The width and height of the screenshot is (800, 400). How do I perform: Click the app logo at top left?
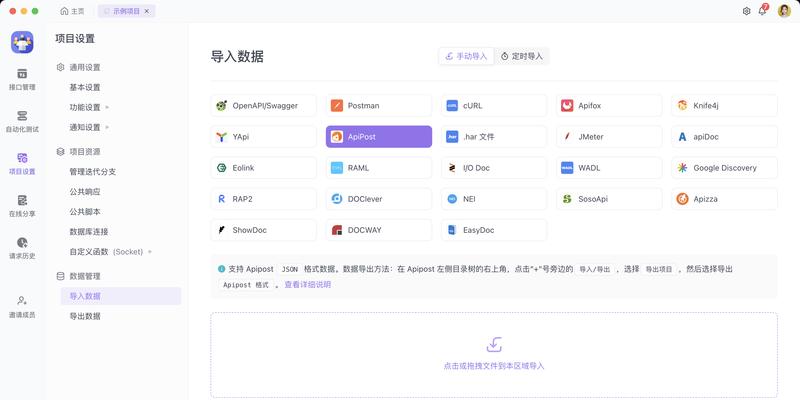coord(22,42)
